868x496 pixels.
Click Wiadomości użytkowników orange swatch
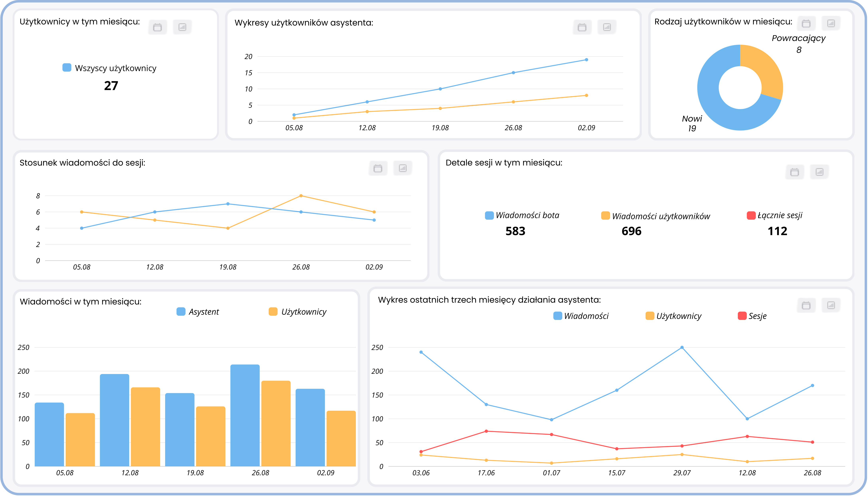pyautogui.click(x=605, y=215)
